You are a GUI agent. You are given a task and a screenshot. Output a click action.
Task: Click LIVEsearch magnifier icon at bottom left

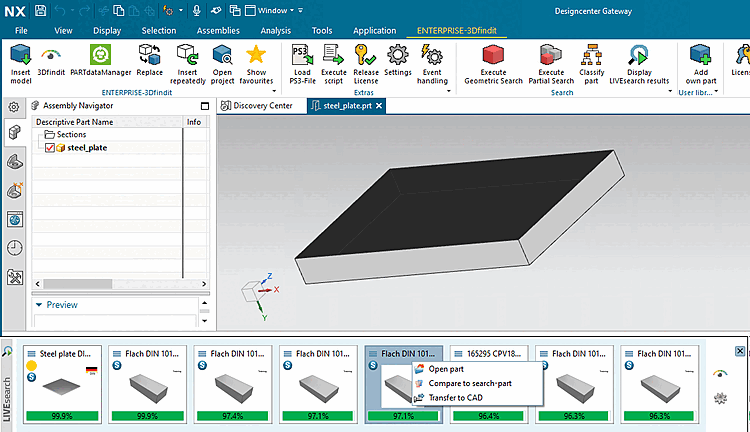pyautogui.click(x=7, y=352)
